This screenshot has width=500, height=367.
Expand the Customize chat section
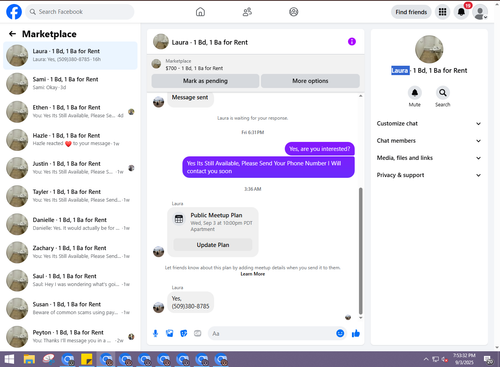429,124
